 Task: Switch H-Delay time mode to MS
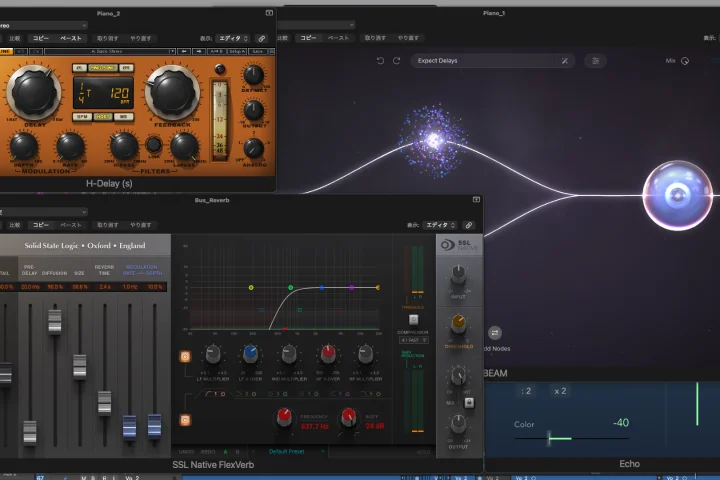pos(124,117)
